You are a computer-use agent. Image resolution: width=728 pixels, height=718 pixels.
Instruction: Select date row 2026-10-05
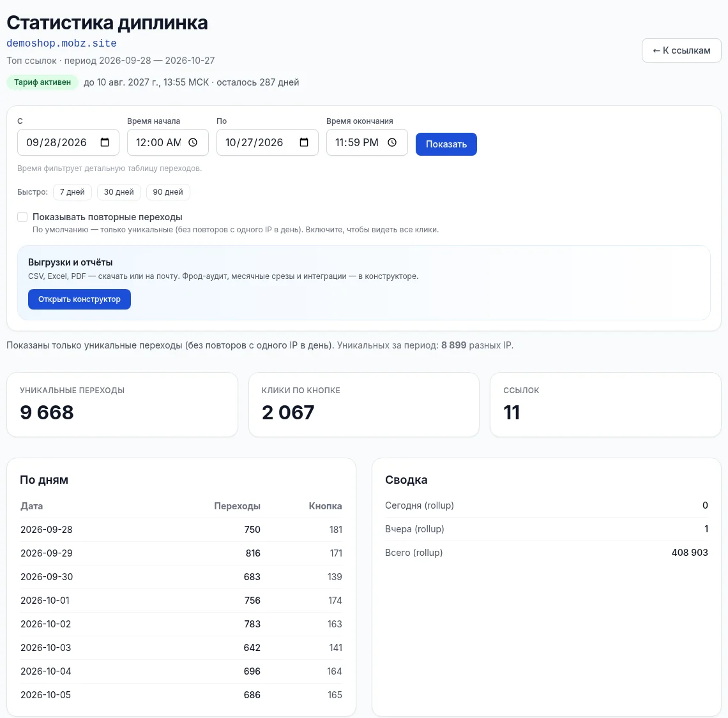tap(181, 695)
